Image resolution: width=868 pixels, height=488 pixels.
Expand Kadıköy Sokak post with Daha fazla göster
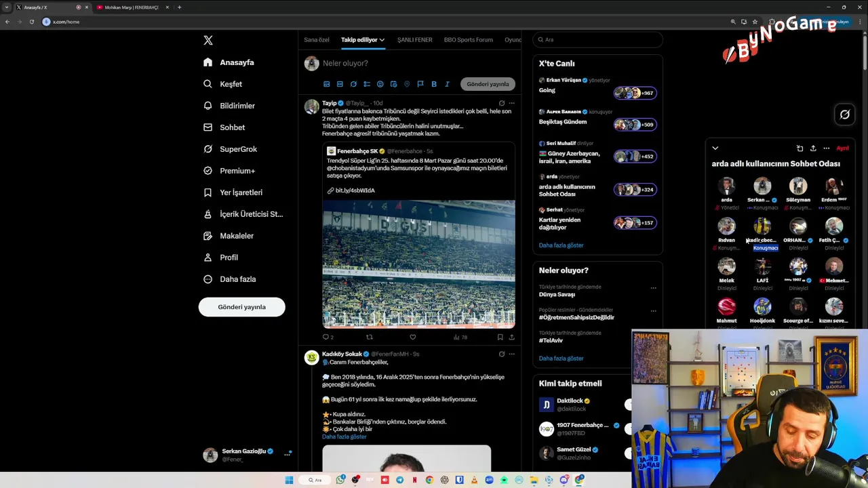[x=344, y=436]
